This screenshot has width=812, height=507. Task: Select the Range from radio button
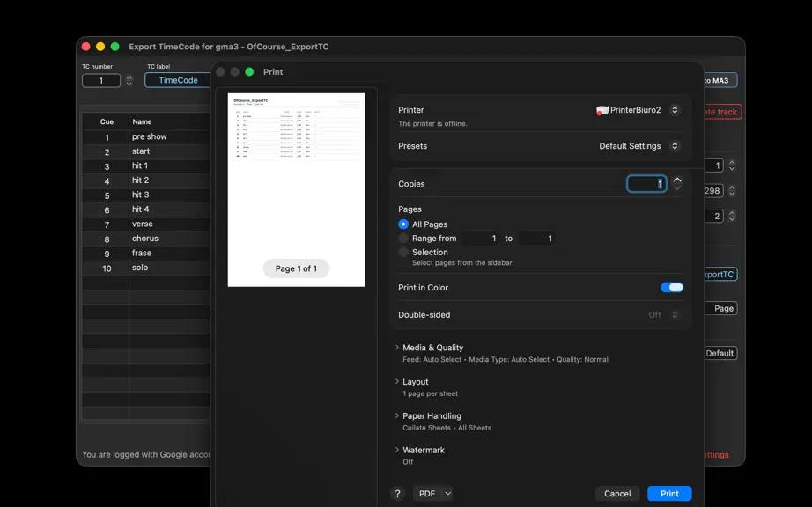pyautogui.click(x=403, y=238)
